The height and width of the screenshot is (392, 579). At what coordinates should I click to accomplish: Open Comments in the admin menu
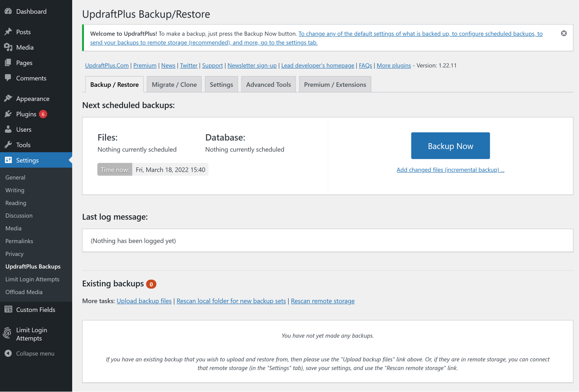tap(36, 78)
